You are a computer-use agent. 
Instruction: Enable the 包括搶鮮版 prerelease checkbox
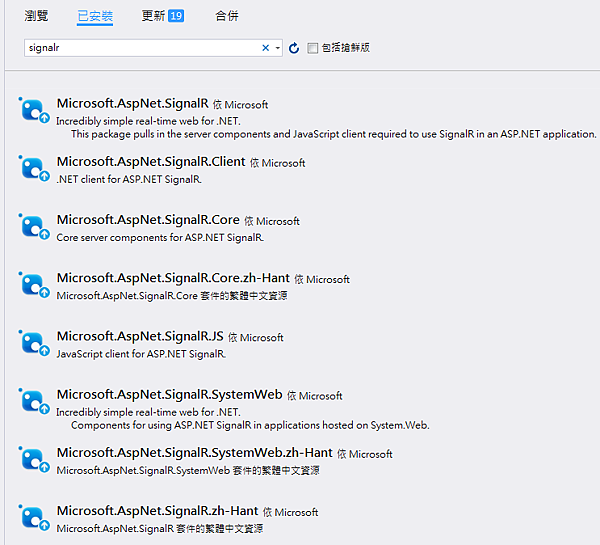(x=312, y=48)
